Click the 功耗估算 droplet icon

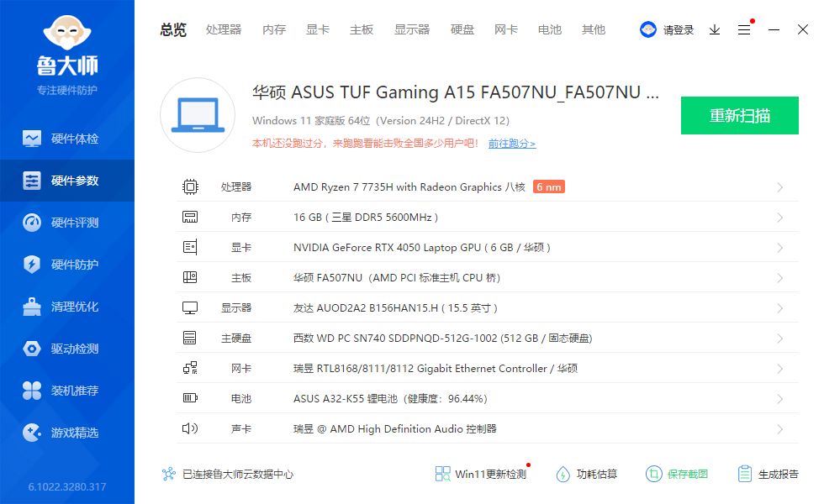coord(563,474)
